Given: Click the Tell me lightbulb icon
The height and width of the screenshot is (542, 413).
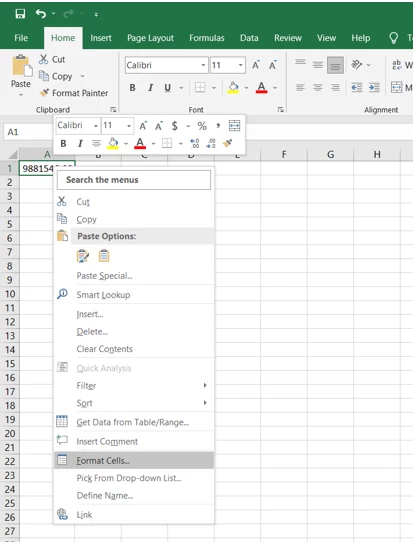Looking at the screenshot, I should [393, 38].
